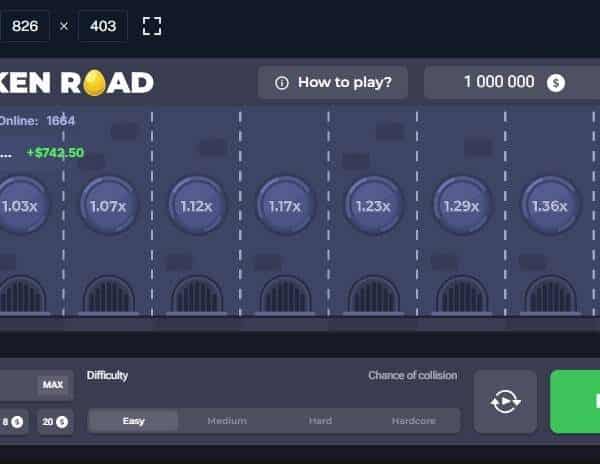
Task: Set bet to MAX
Action: (x=53, y=384)
